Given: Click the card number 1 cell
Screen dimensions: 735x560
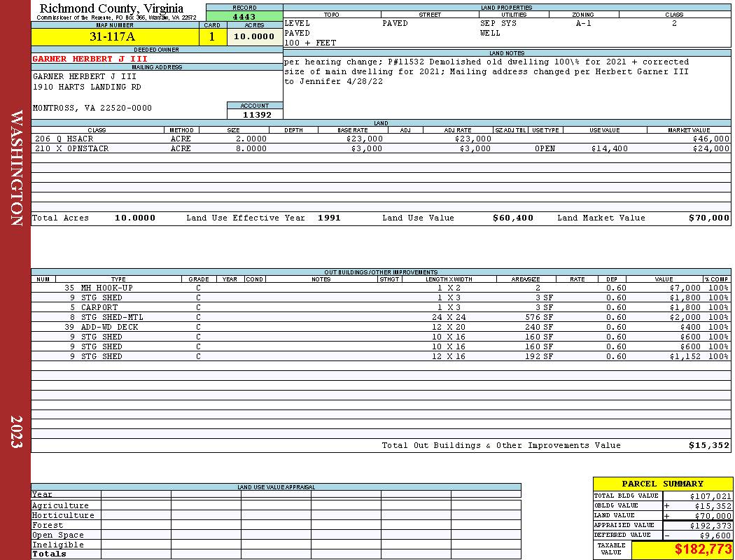Looking at the screenshot, I should tap(213, 36).
